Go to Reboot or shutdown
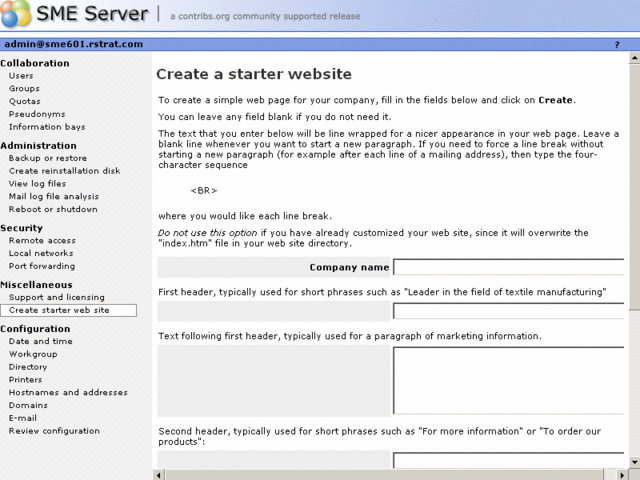The height and width of the screenshot is (480, 640). click(53, 209)
